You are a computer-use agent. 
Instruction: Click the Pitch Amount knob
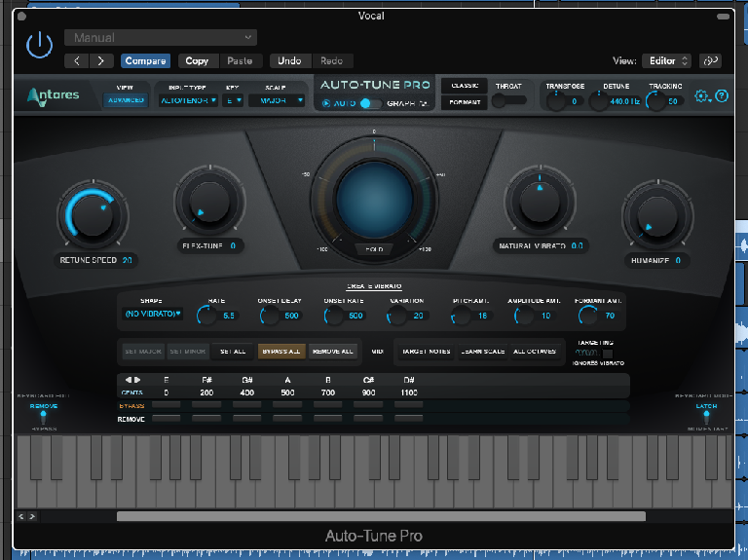(461, 316)
